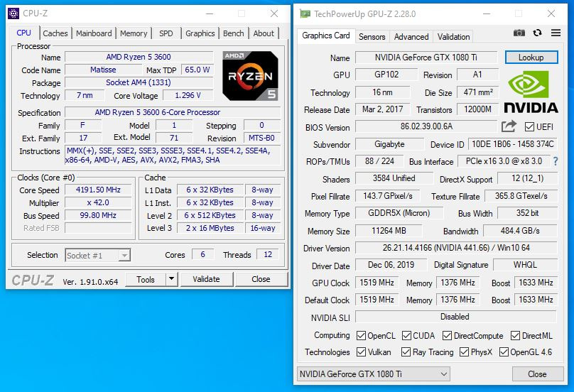This screenshot has height=392, width=574.
Task: Click the Bus Interface question mark icon
Action: pyautogui.click(x=556, y=161)
